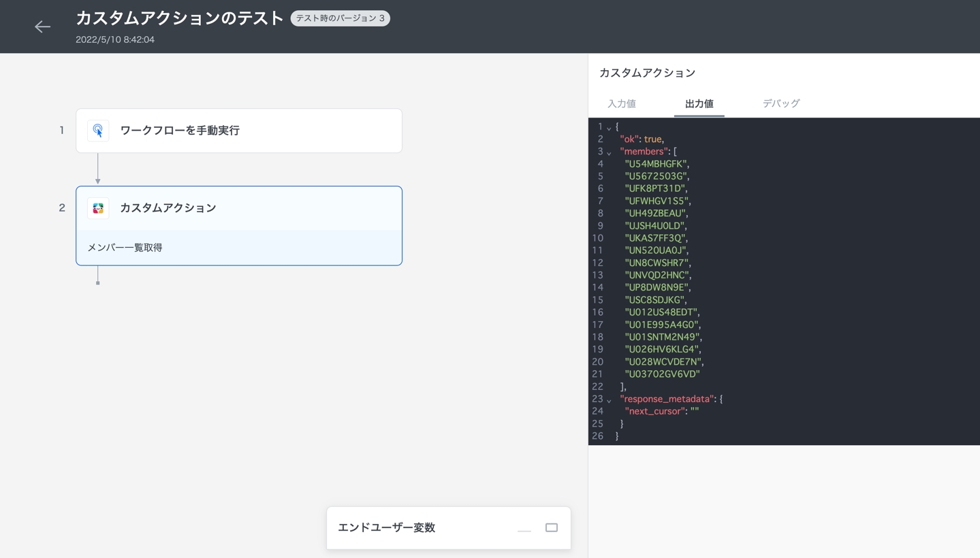Select the 出力値 tab

699,104
